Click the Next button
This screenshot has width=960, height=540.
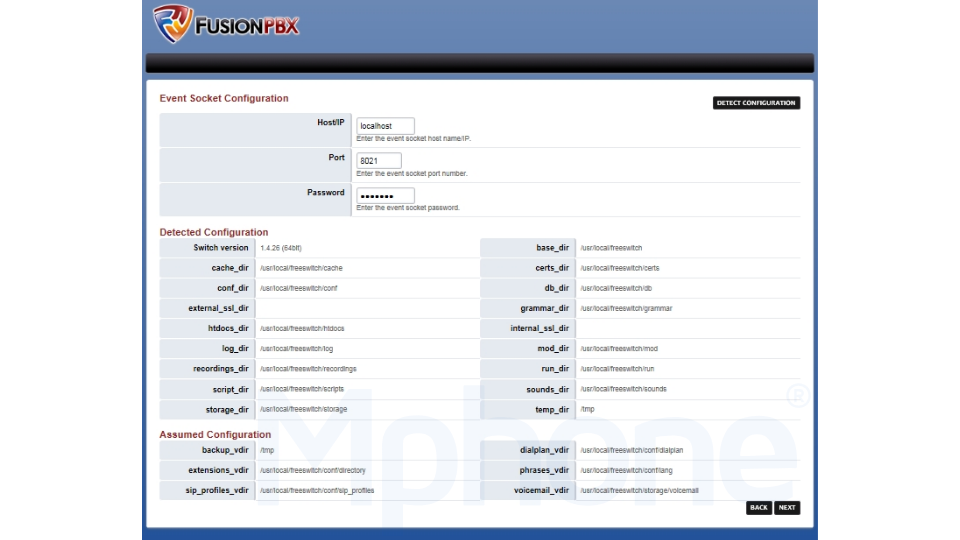pyautogui.click(x=787, y=508)
